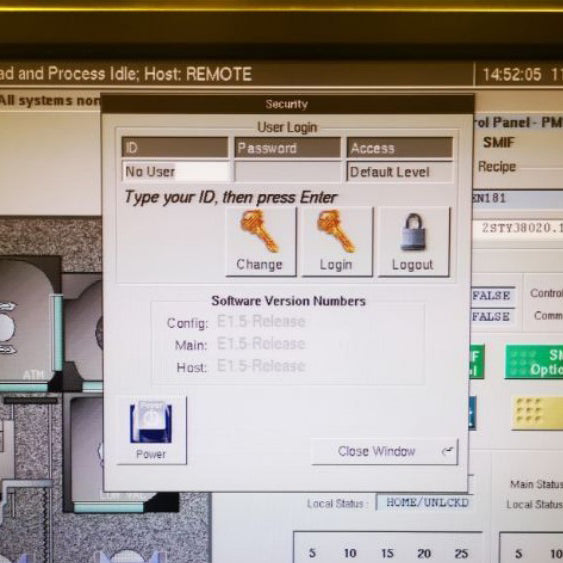Click the 14:52:05 clock in status bar
563x563 pixels.
(x=512, y=74)
